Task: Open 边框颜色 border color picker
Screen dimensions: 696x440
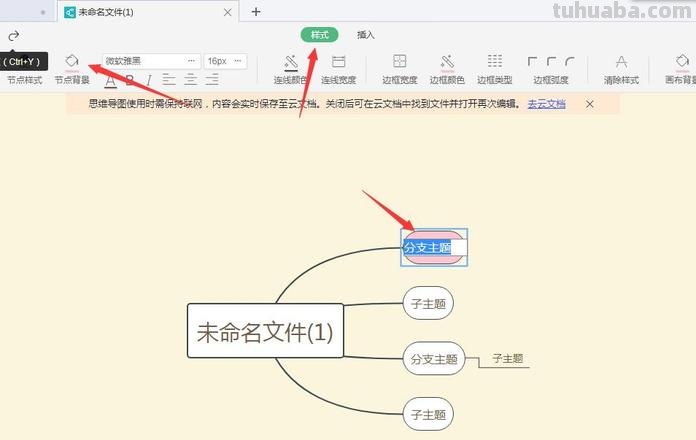Action: [447, 69]
